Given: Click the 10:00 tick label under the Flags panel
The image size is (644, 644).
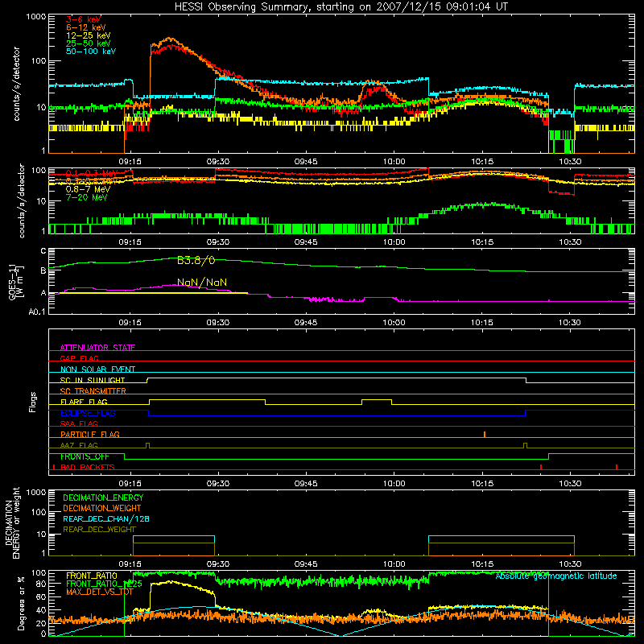Looking at the screenshot, I should point(394,484).
